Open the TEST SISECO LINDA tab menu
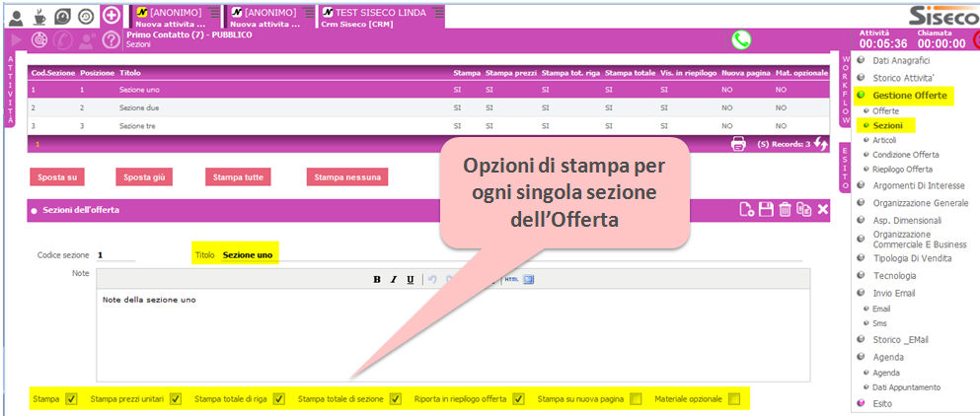The image size is (980, 416). tap(438, 12)
